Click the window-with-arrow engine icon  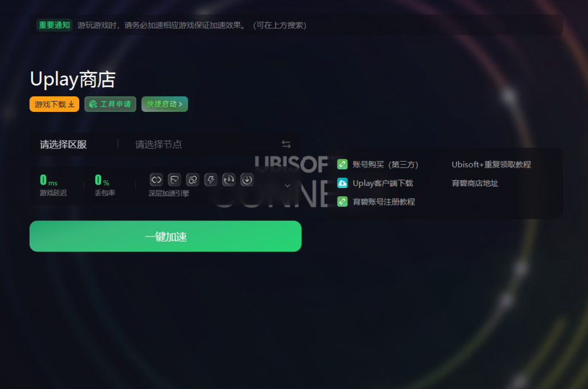[175, 180]
